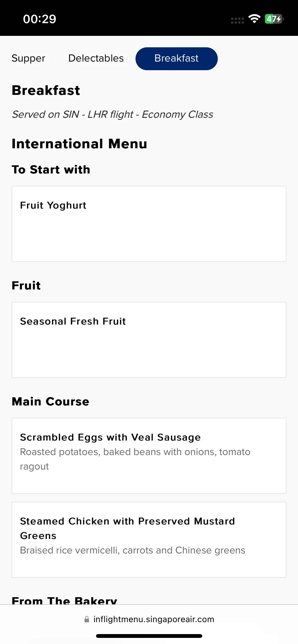Choose Steamed Chicken with Preserved Mustard Greens
Image resolution: width=298 pixels, height=644 pixels.
[x=149, y=539]
